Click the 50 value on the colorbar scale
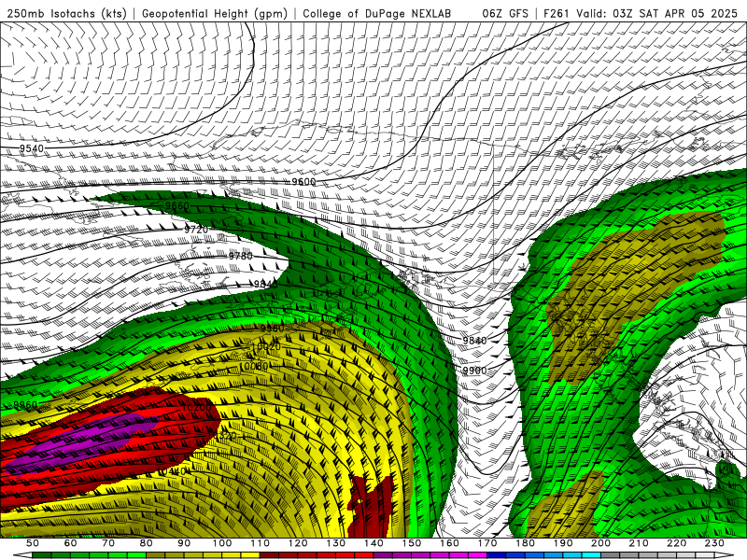Image resolution: width=747 pixels, height=560 pixels. (x=33, y=543)
